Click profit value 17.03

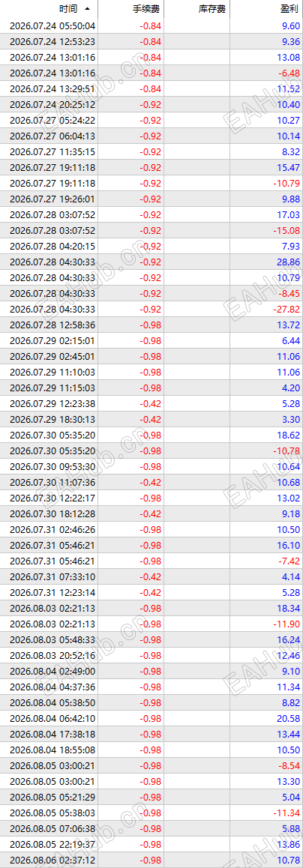[289, 214]
